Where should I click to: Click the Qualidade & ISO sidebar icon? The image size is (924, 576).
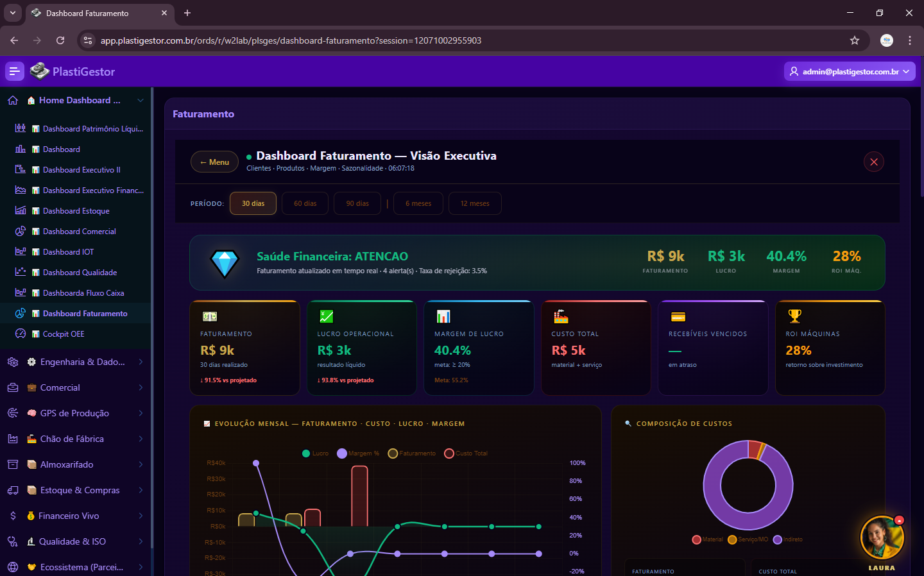click(x=12, y=541)
